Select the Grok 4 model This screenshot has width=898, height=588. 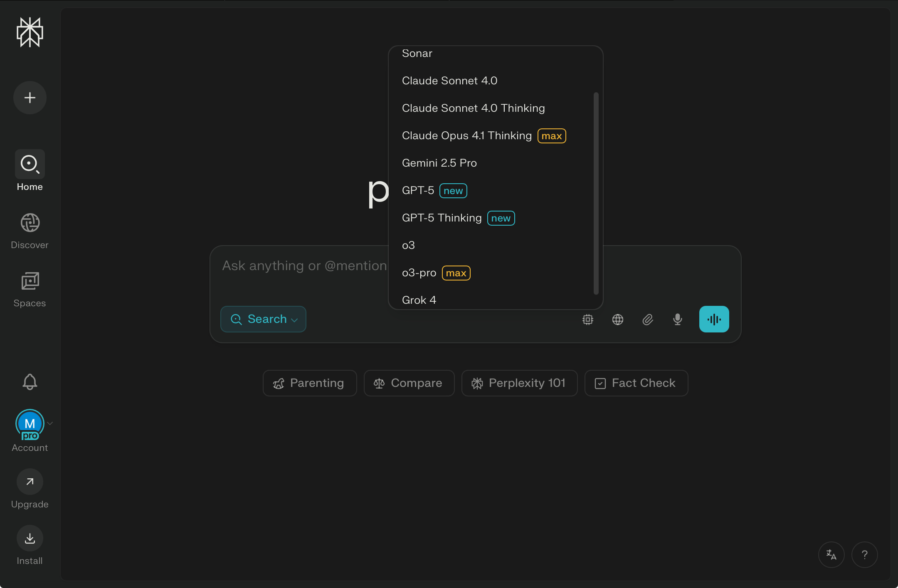[496, 299]
